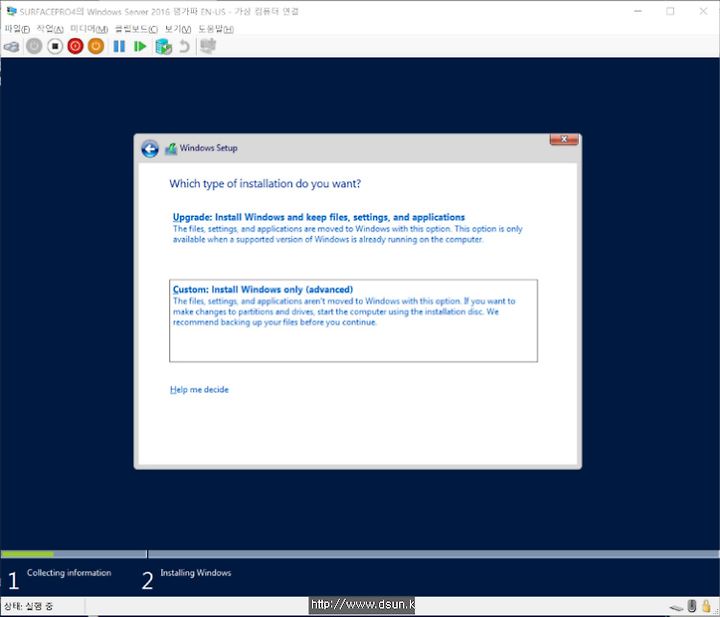
Task: Open the 클립보드(C) menu
Action: point(136,29)
